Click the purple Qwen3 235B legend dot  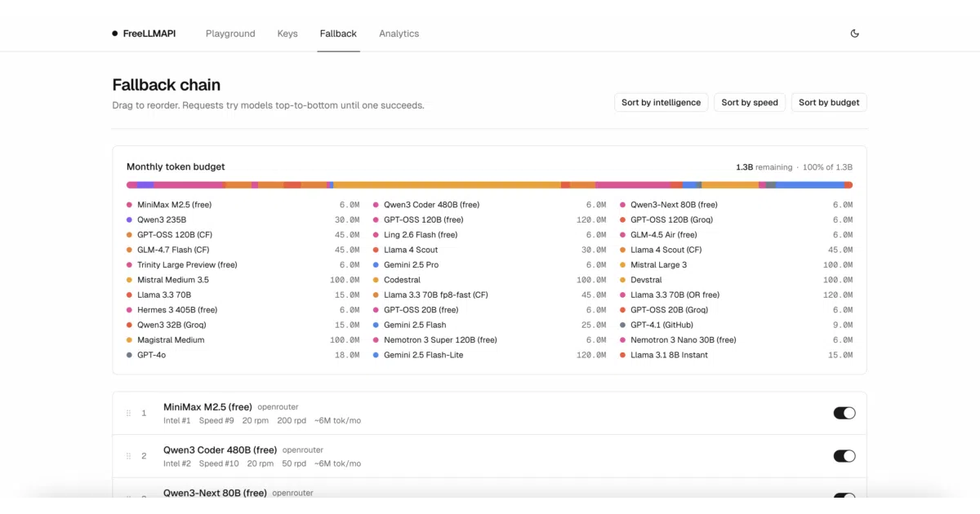pyautogui.click(x=129, y=219)
